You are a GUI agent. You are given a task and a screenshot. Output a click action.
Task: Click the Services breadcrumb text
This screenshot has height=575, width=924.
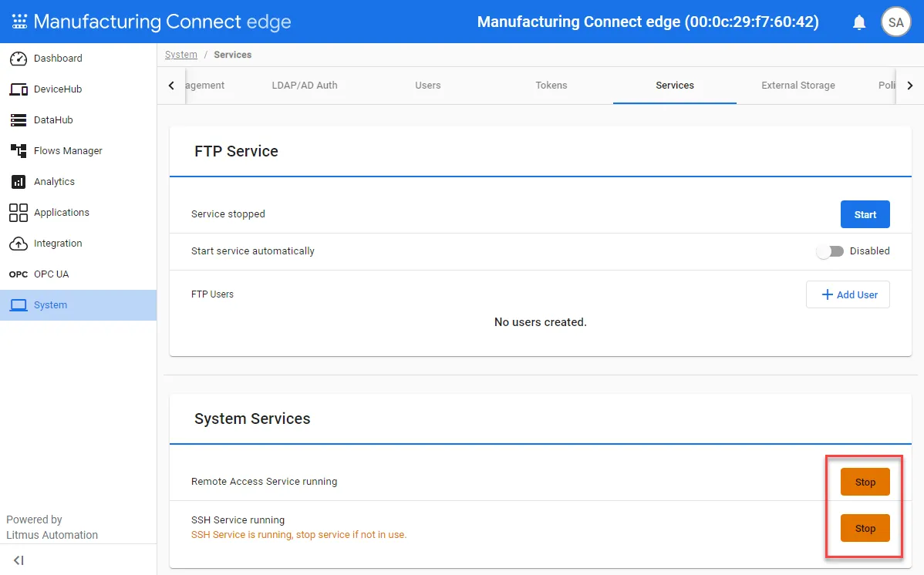(x=233, y=55)
